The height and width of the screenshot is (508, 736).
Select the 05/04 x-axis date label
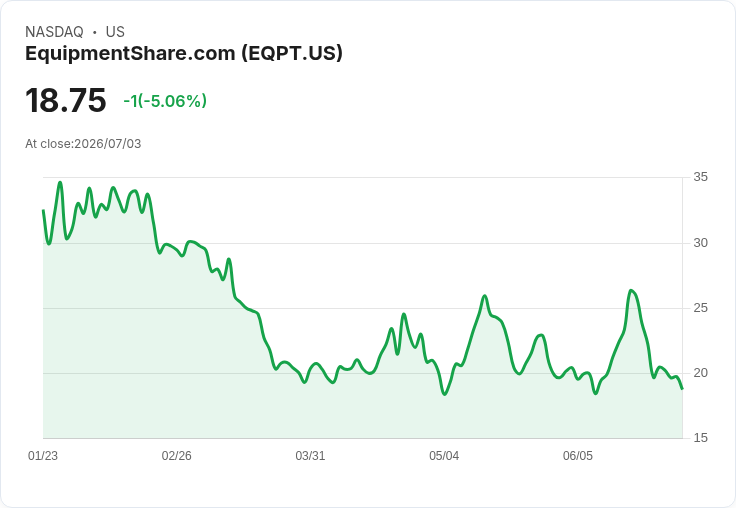click(x=444, y=456)
